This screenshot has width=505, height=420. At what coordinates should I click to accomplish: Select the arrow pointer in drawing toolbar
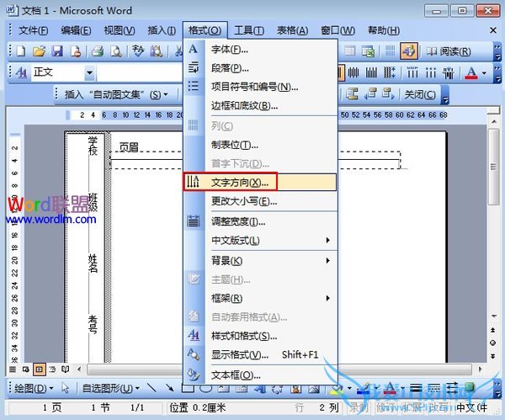coord(66,388)
